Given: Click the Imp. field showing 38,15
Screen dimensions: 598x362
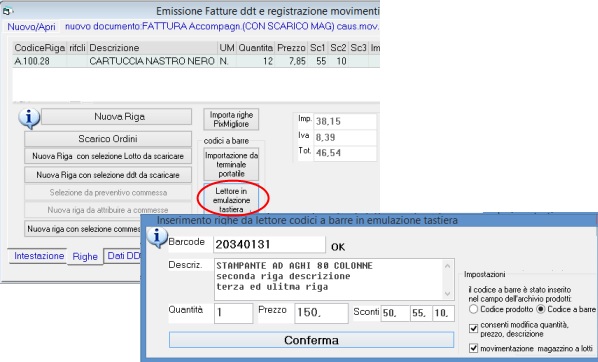Looking at the screenshot, I should 345,121.
